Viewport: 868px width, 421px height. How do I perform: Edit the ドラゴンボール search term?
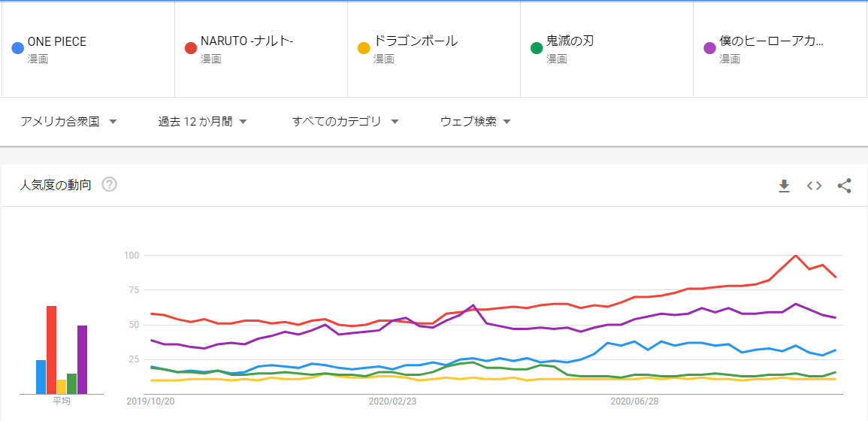coord(416,41)
